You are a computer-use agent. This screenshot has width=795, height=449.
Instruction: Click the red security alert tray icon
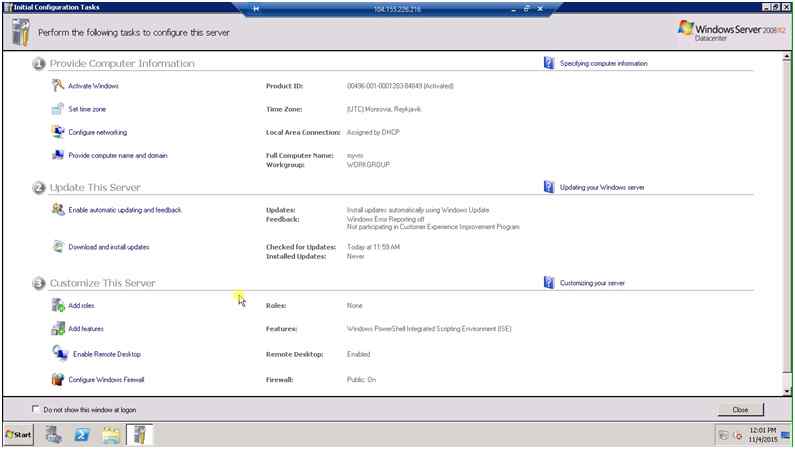tap(738, 435)
